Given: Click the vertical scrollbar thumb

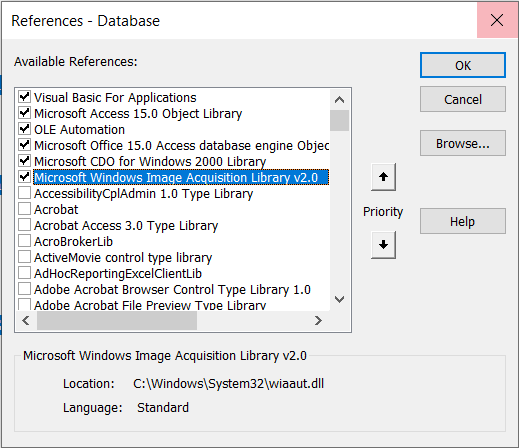Looking at the screenshot, I should (339, 120).
